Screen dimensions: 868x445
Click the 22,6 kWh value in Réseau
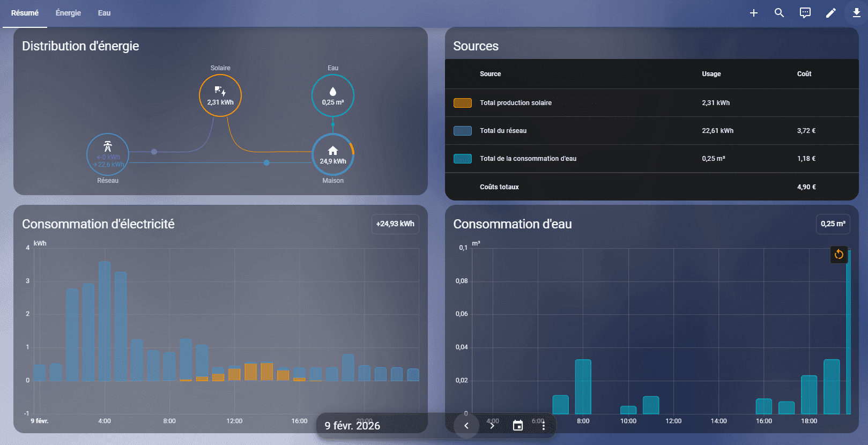click(109, 165)
